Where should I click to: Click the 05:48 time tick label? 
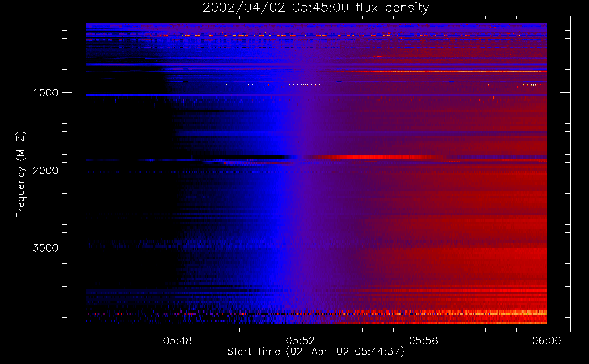[x=178, y=341]
